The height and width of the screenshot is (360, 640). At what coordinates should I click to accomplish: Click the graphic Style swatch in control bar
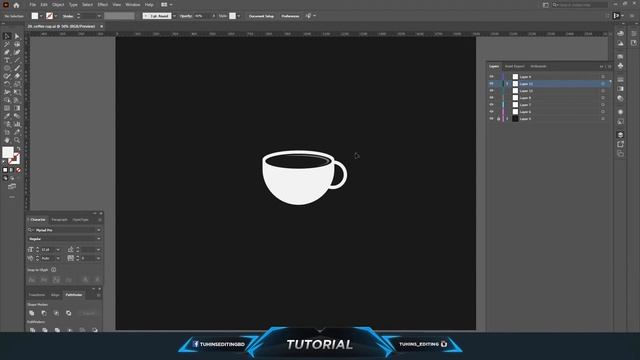pos(232,16)
